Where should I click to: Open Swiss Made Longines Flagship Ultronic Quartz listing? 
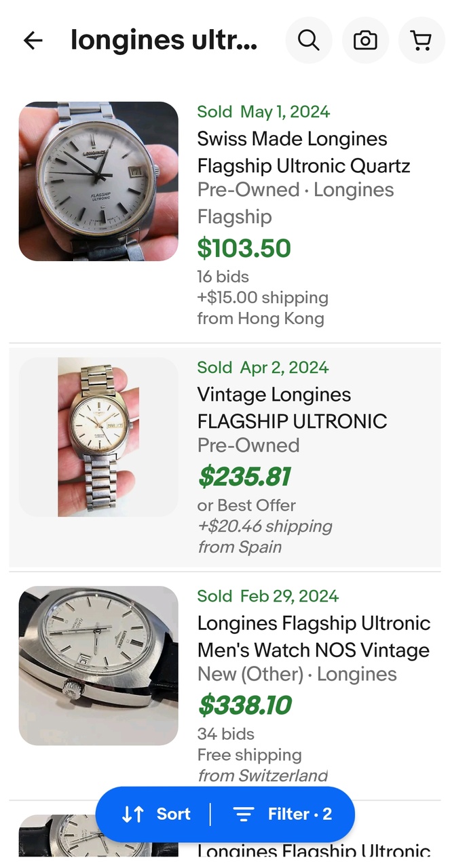pos(303,153)
